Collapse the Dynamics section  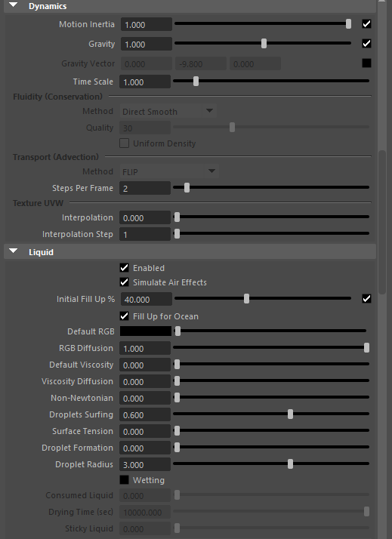click(13, 5)
